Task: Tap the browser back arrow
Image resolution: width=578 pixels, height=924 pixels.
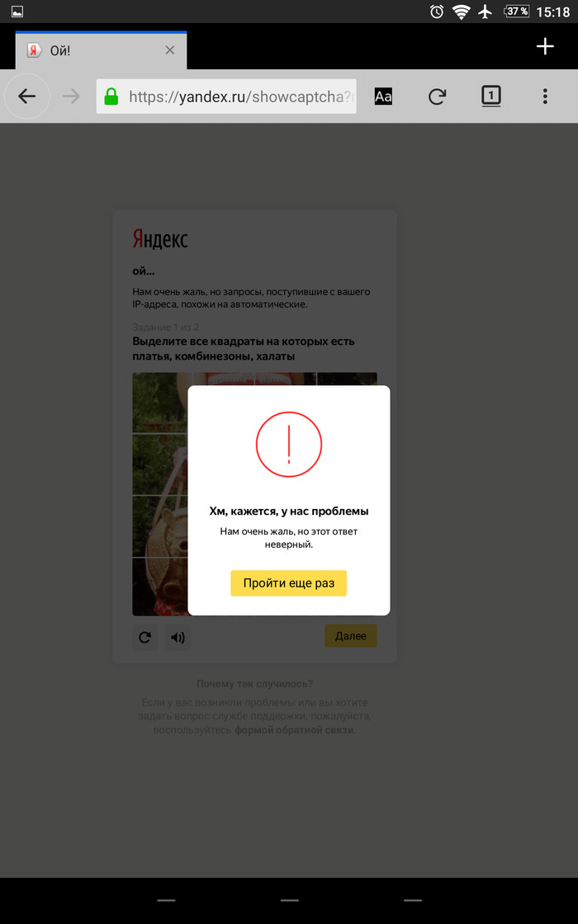Action: (x=27, y=96)
